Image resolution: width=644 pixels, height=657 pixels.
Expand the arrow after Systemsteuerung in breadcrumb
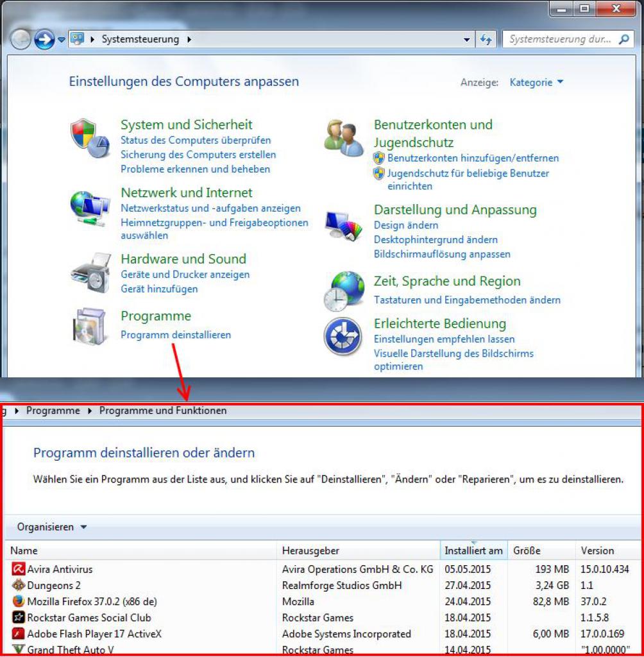(x=189, y=39)
